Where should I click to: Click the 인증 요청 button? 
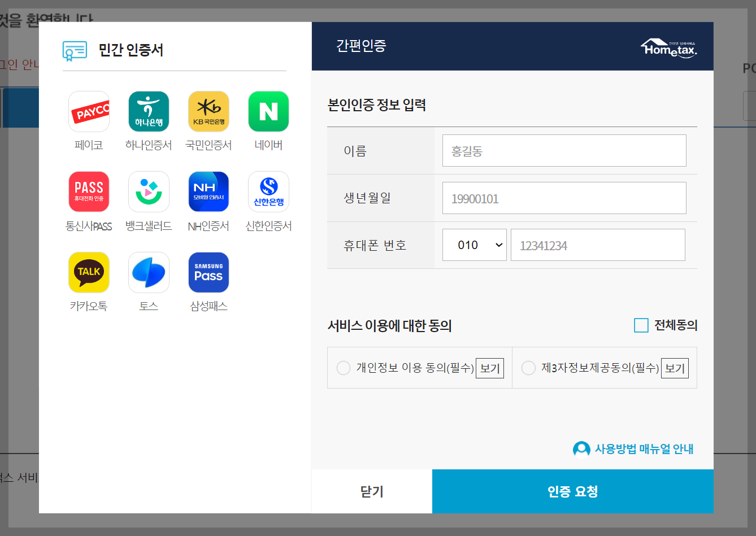[x=573, y=491]
